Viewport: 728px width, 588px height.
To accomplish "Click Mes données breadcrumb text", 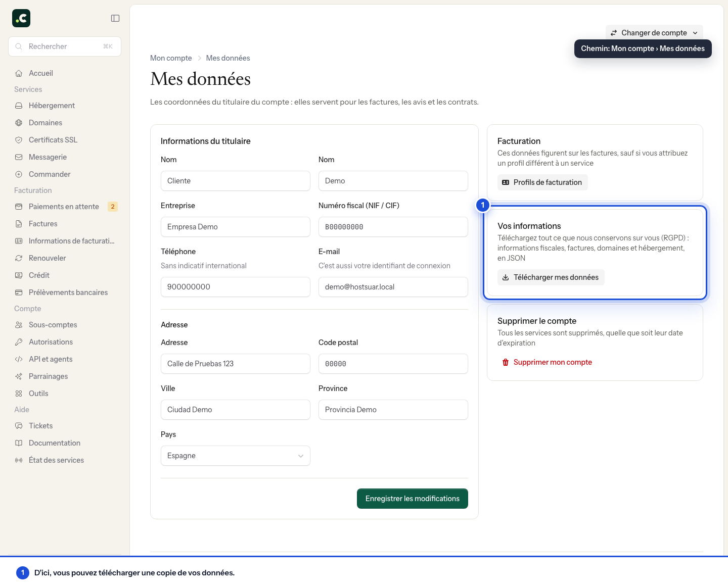I will pyautogui.click(x=228, y=58).
